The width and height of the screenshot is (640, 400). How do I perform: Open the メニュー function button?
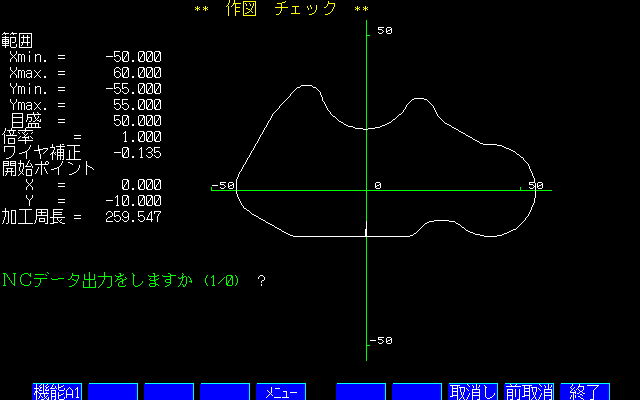281,392
